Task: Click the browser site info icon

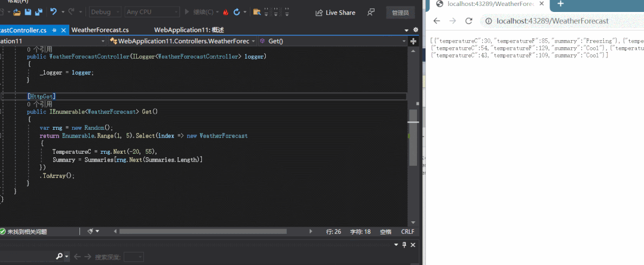Action: pos(488,21)
